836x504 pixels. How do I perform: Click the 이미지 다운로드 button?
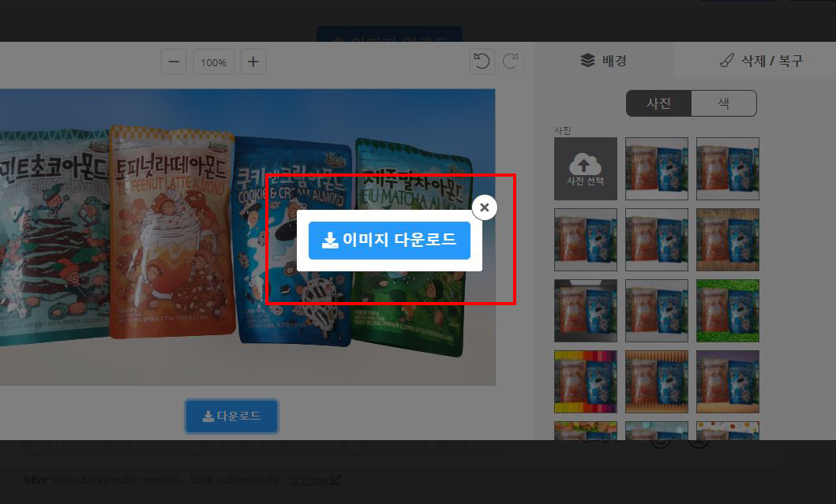coord(389,241)
